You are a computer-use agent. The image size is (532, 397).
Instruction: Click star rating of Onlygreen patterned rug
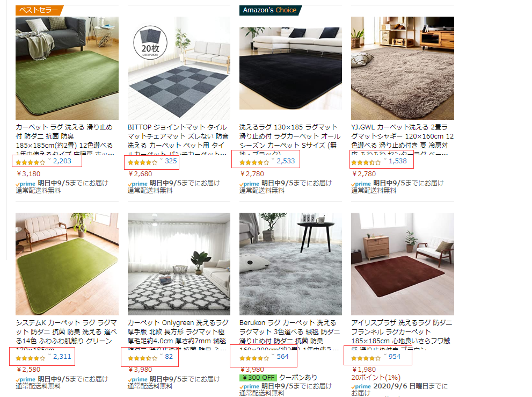point(142,358)
